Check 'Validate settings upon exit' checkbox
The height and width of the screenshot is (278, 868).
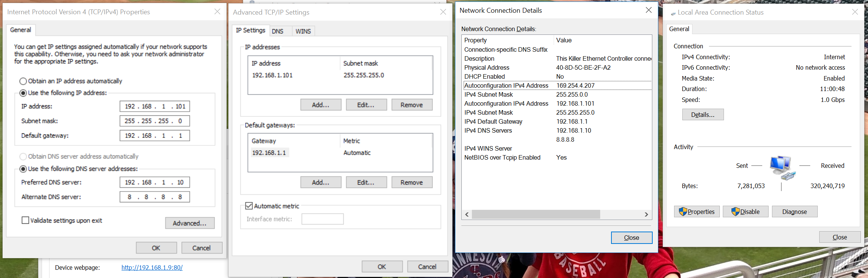[26, 220]
